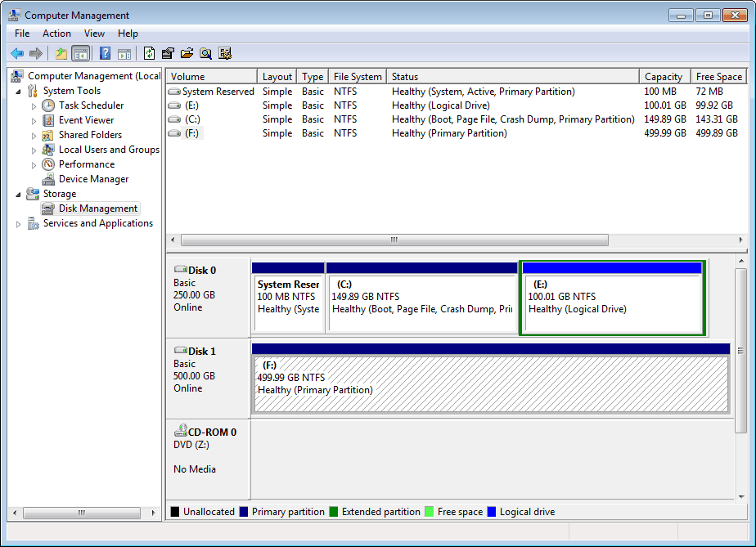Toggle Show/Hide Action Pane toolbar button
The width and height of the screenshot is (756, 547).
pyautogui.click(x=124, y=53)
